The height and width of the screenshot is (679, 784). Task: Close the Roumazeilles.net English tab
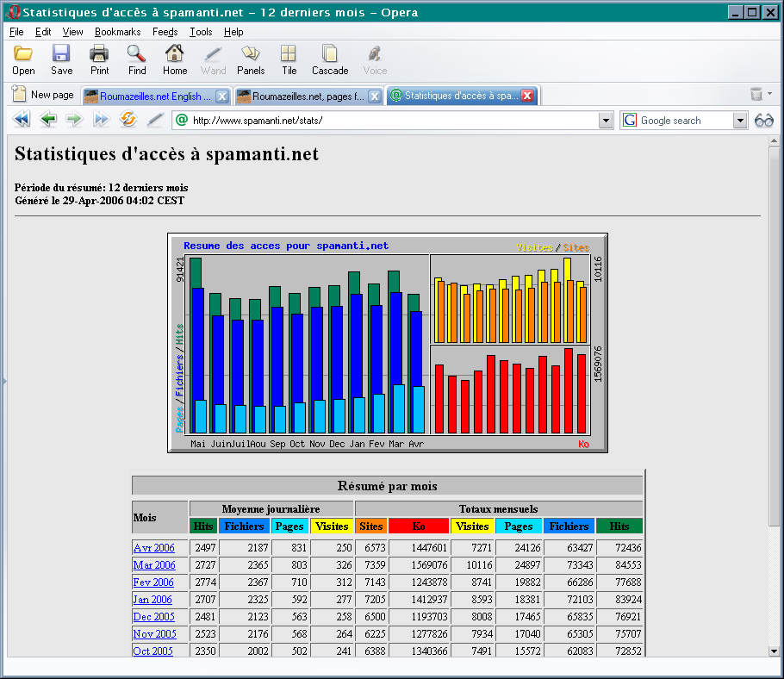[x=222, y=96]
